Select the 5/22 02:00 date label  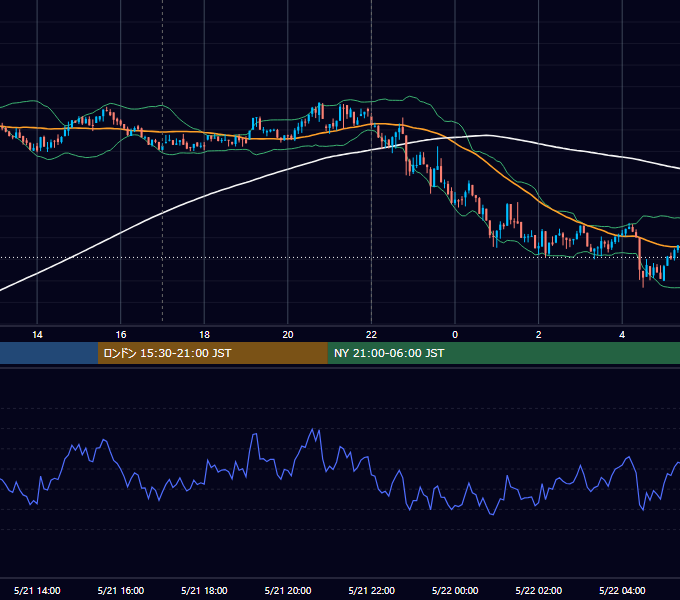coord(539,590)
